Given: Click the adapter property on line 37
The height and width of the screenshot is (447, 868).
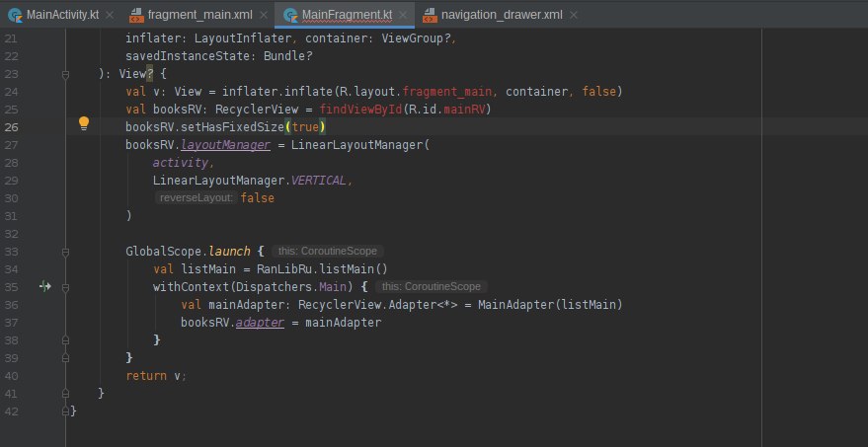Looking at the screenshot, I should tap(260, 322).
